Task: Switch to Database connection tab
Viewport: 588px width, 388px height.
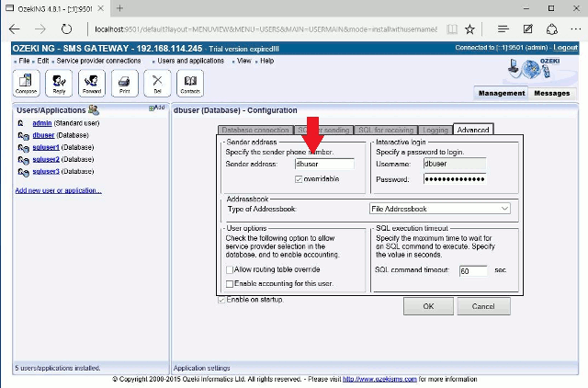Action: [x=255, y=130]
